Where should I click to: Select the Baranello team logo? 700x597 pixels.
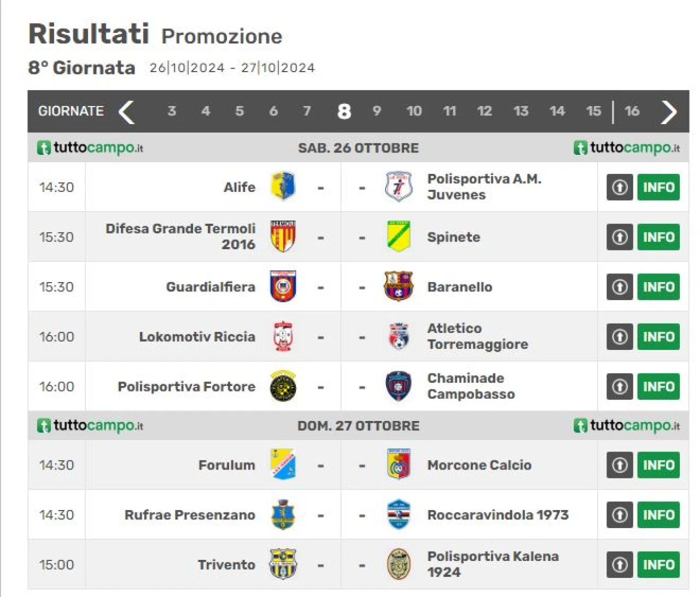pyautogui.click(x=399, y=286)
